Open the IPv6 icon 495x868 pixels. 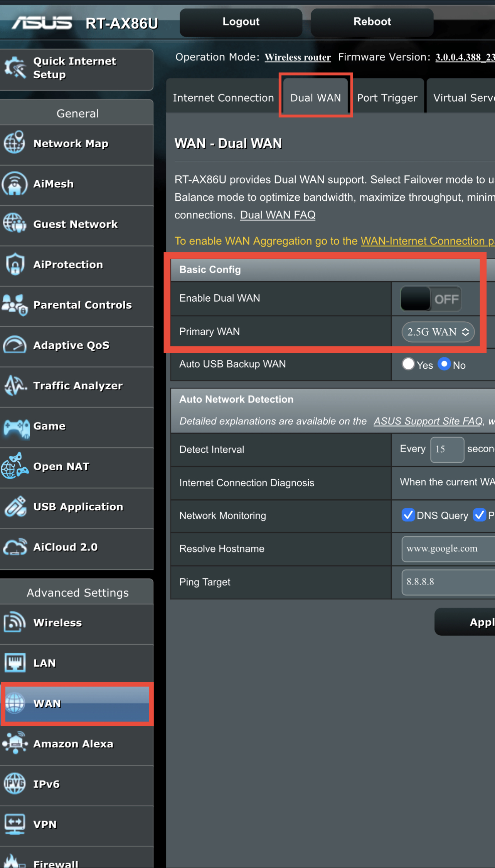pos(15,784)
